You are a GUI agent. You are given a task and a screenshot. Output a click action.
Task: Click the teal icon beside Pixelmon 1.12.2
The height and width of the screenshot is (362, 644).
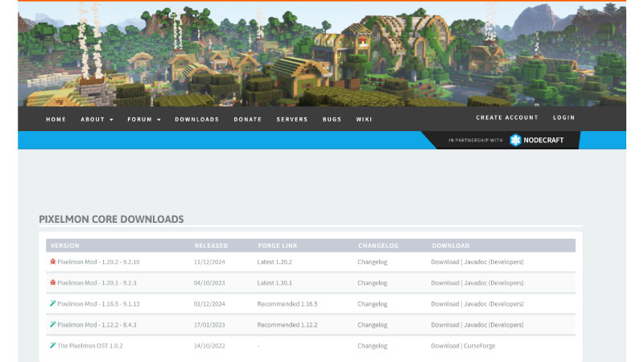(52, 324)
